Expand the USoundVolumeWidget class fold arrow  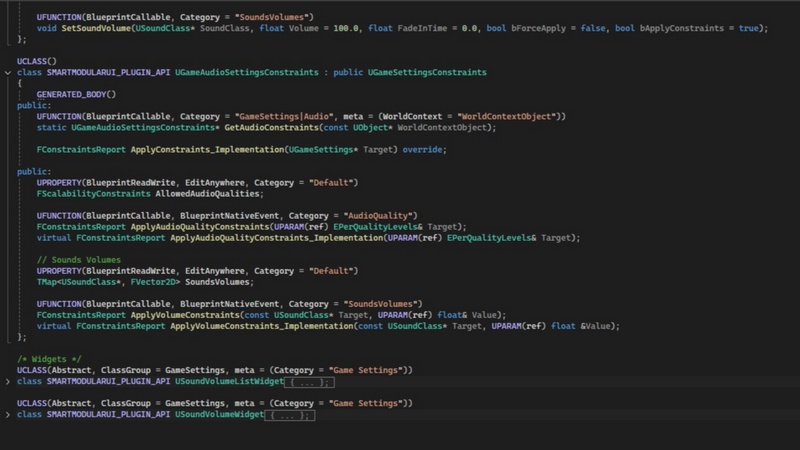(8, 414)
